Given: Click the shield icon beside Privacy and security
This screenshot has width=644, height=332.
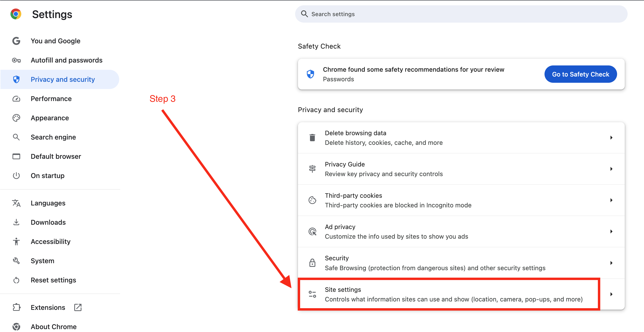Looking at the screenshot, I should point(16,79).
